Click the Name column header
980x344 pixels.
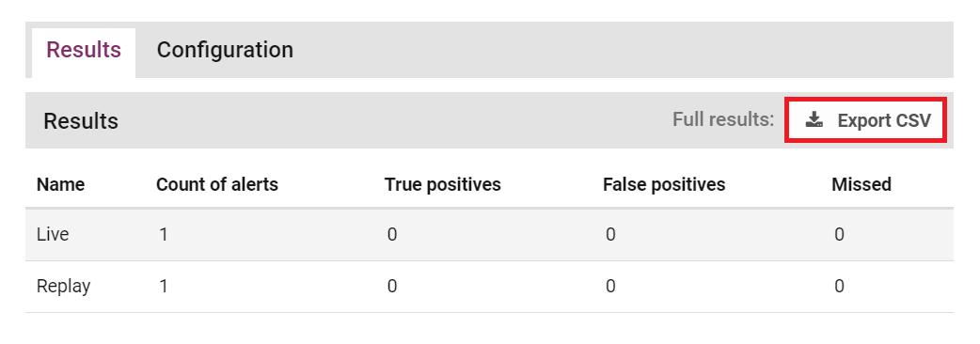60,185
